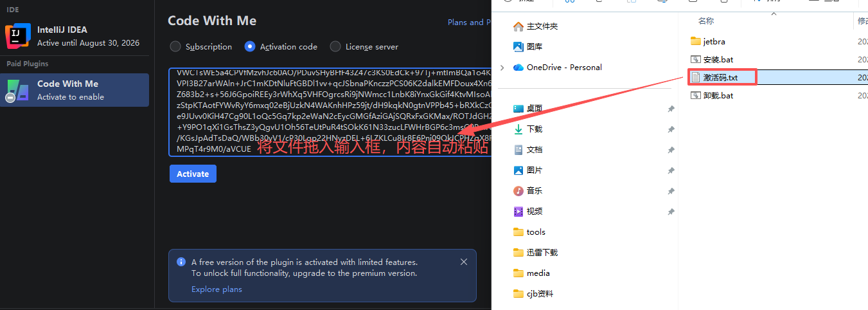Click the pin icon beside 文档
Screen dimensions: 868x310
pos(671,150)
